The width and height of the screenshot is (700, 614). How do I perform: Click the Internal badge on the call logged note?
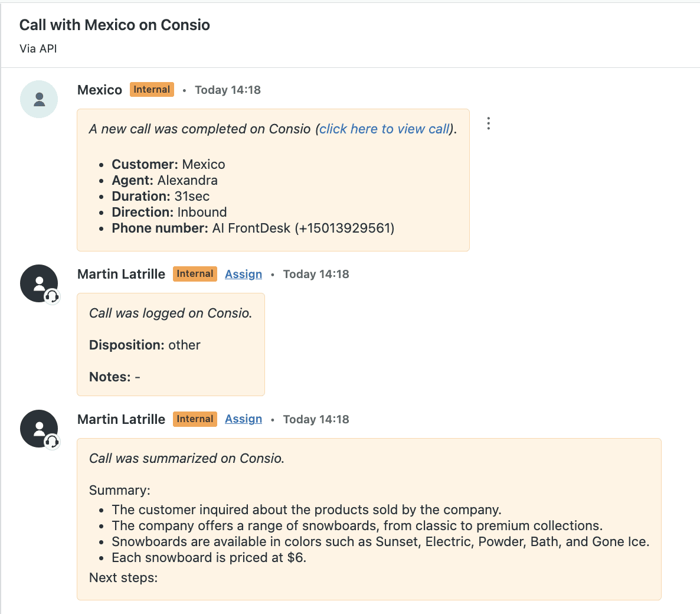click(195, 274)
